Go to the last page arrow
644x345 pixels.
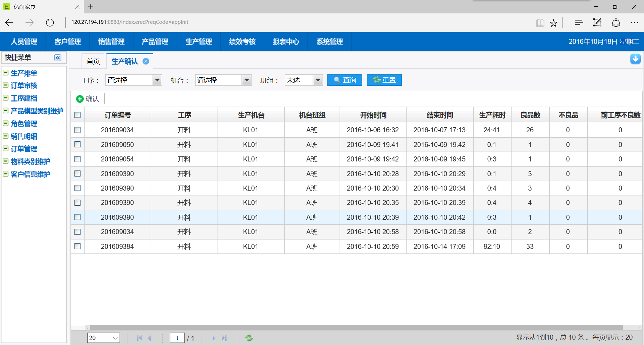224,338
